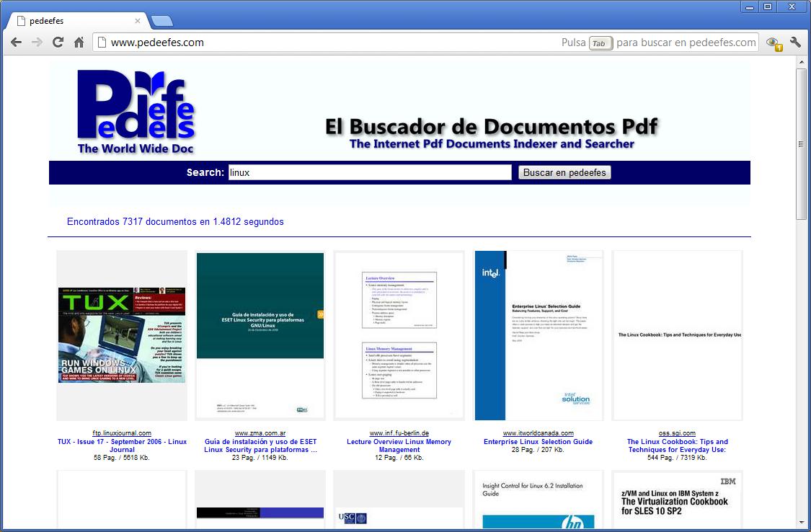811x532 pixels.
Task: Click the eye extension icon with badge
Action: click(774, 43)
